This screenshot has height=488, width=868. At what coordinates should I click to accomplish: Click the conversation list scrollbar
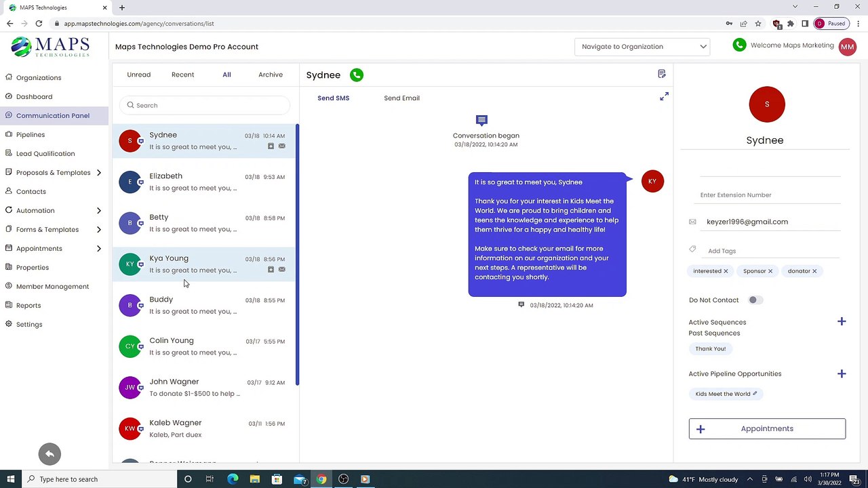point(298,255)
